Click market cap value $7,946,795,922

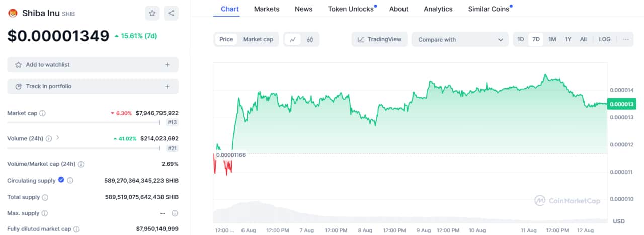click(157, 113)
